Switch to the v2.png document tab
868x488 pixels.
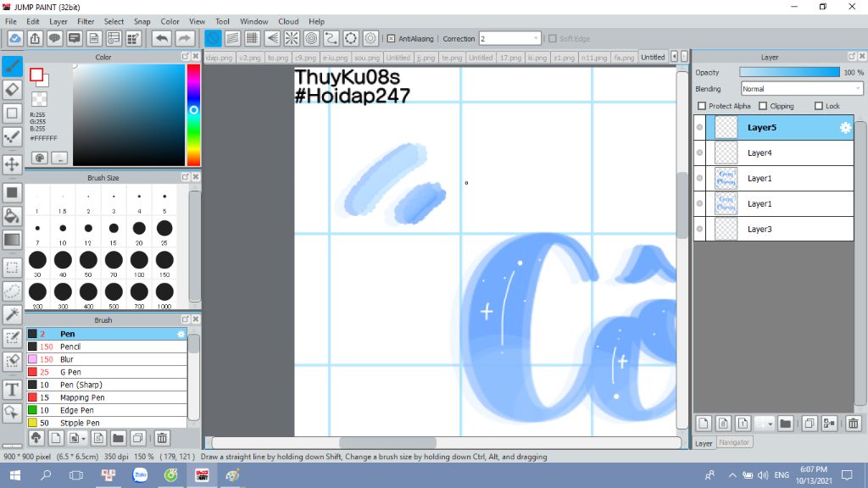[250, 58]
